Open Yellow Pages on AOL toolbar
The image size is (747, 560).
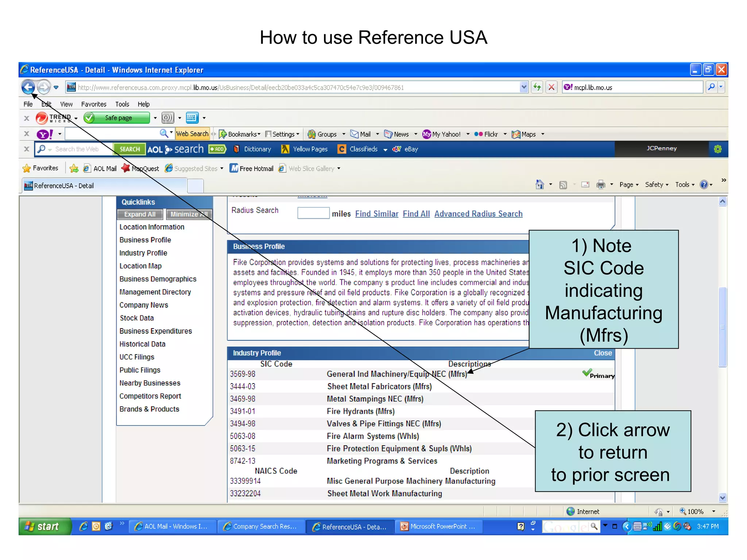[x=305, y=149]
